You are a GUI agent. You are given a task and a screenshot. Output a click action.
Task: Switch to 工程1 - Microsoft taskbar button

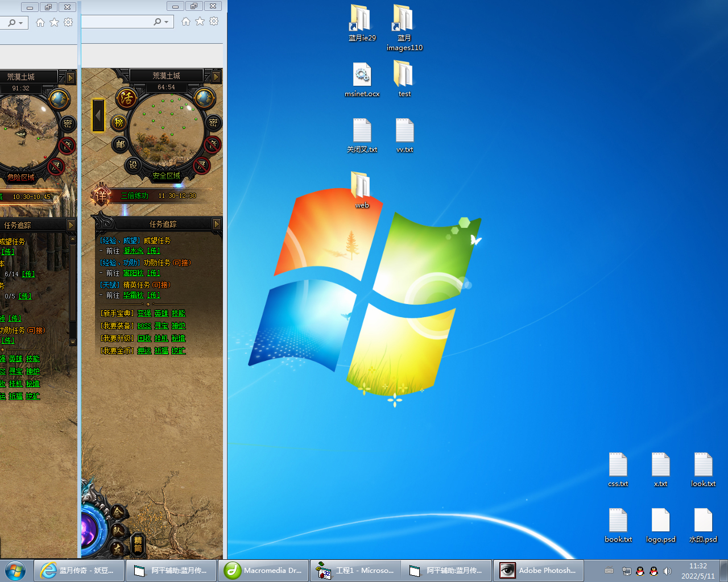tap(355, 570)
